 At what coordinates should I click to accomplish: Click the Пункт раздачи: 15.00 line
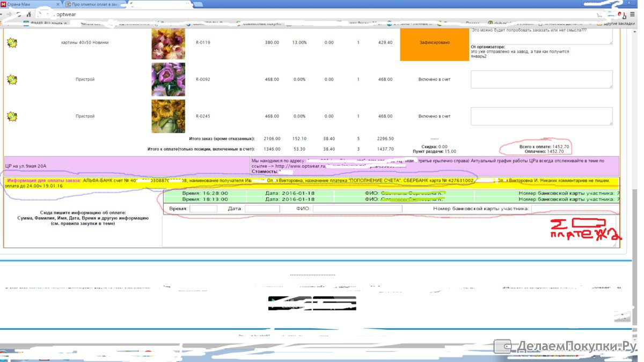pos(435,152)
